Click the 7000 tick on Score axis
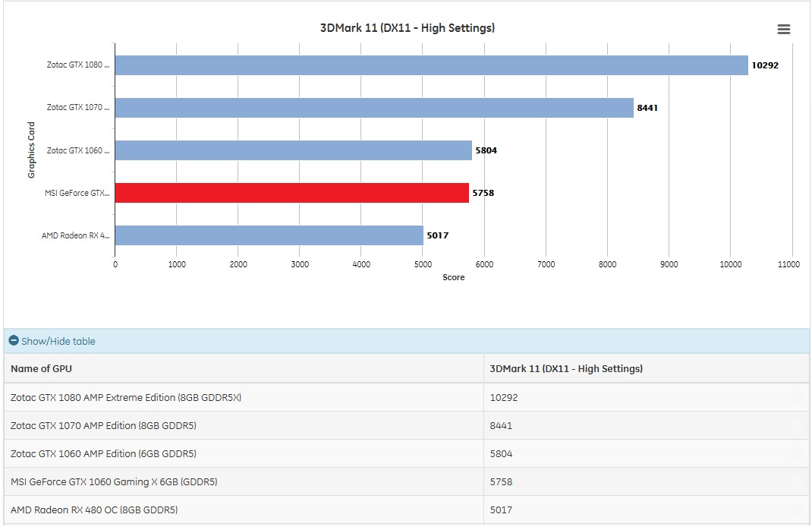This screenshot has height=527, width=812. coord(546,264)
